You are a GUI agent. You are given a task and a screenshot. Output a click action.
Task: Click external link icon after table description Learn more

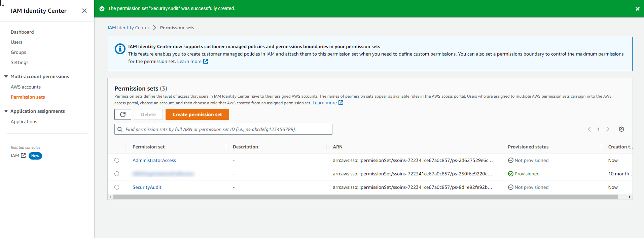pos(341,103)
